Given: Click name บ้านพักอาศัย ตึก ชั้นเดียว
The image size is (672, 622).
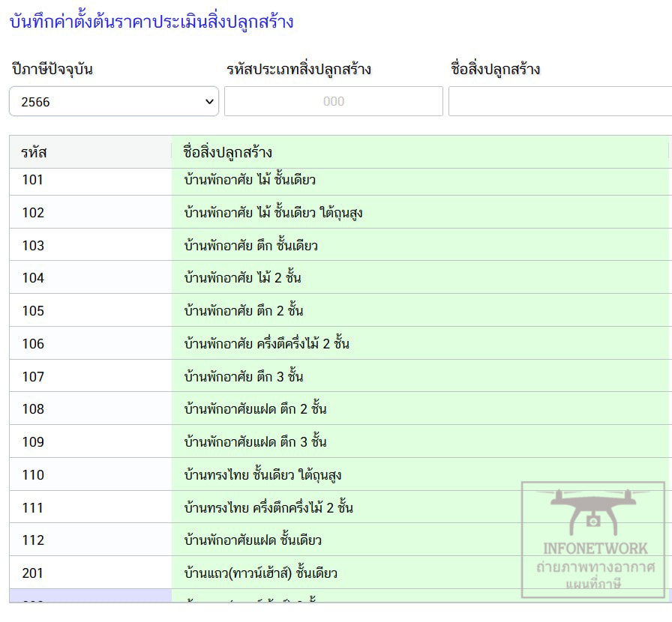Looking at the screenshot, I should click(251, 246).
